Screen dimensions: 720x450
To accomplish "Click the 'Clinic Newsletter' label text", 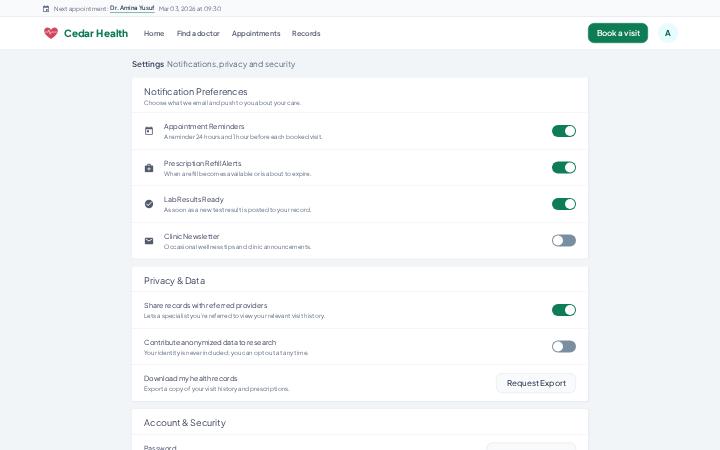I will tap(191, 236).
